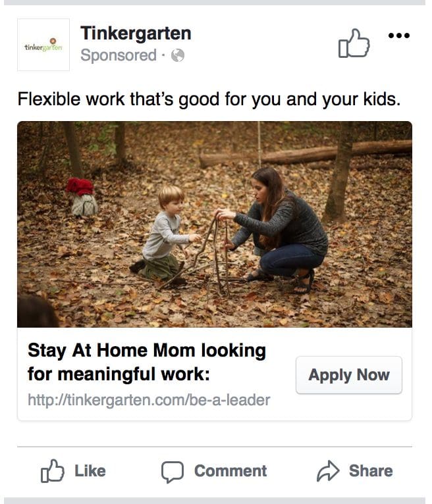The height and width of the screenshot is (504, 432).
Task: Like the Tinkergarten page with the top thumbs-up icon
Action: [x=354, y=43]
